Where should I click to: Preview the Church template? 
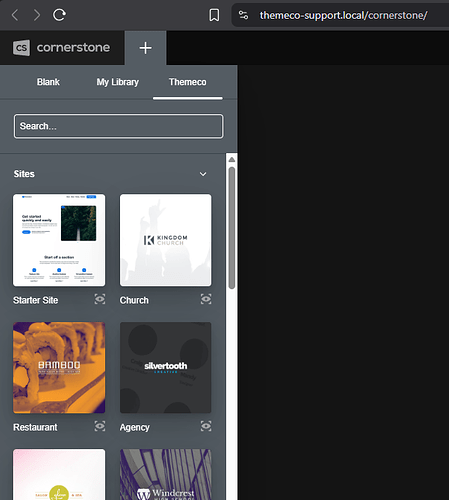click(206, 299)
